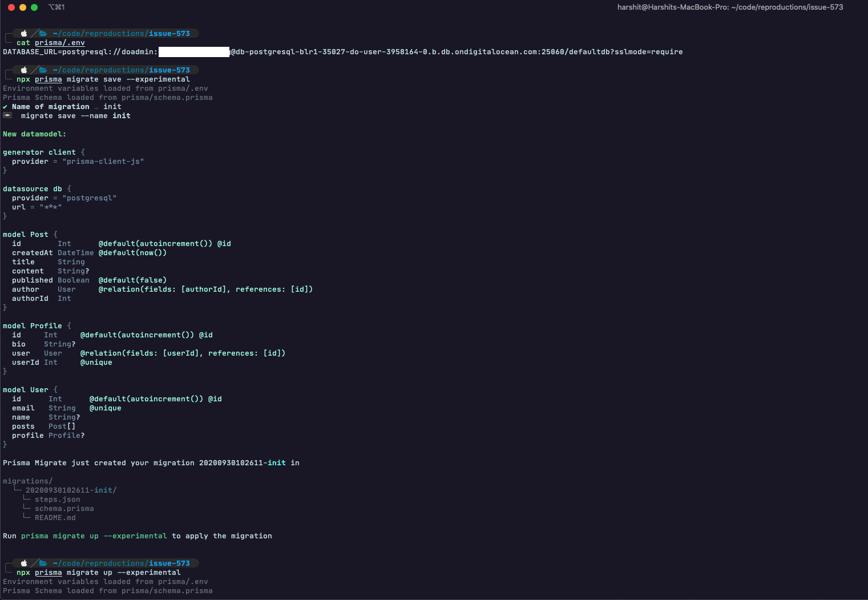This screenshot has width=868, height=600.
Task: Click 'Prisma Migrate just created your migration' message
Action: (x=151, y=463)
